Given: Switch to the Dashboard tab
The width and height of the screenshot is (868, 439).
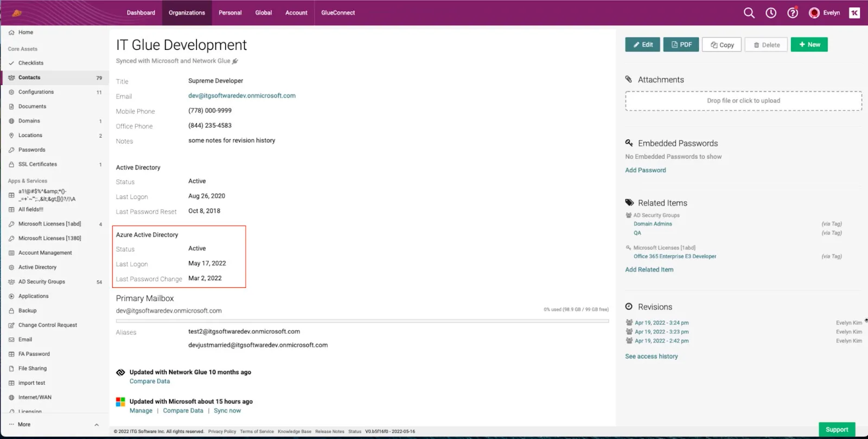Looking at the screenshot, I should pos(141,13).
